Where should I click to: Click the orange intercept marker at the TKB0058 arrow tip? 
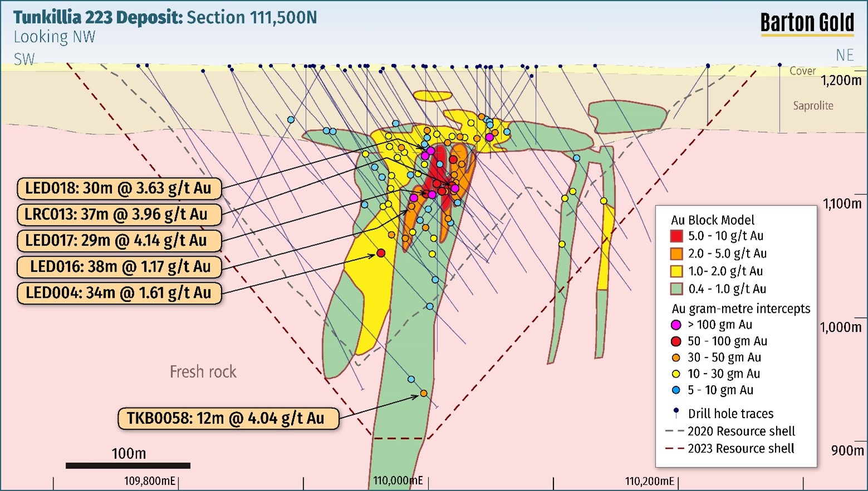point(424,394)
